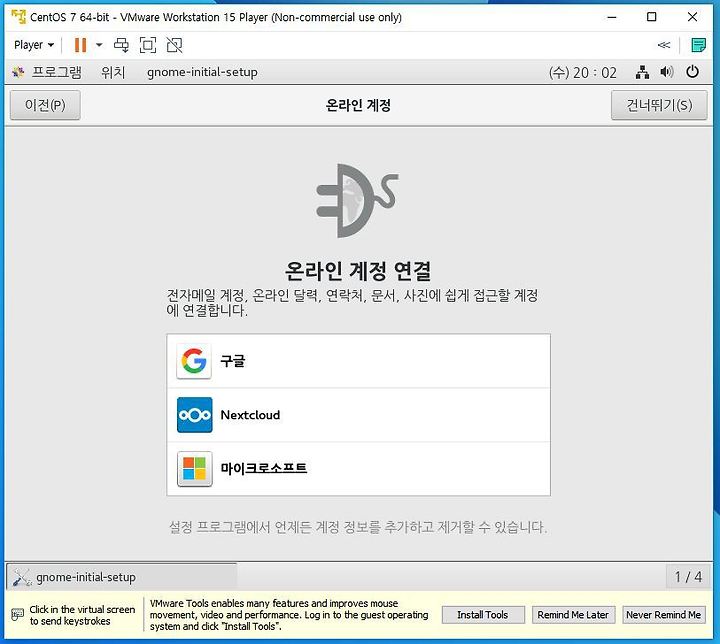Click gnome-initial-setup taskbar window button
This screenshot has width=720, height=644.
coord(122,577)
